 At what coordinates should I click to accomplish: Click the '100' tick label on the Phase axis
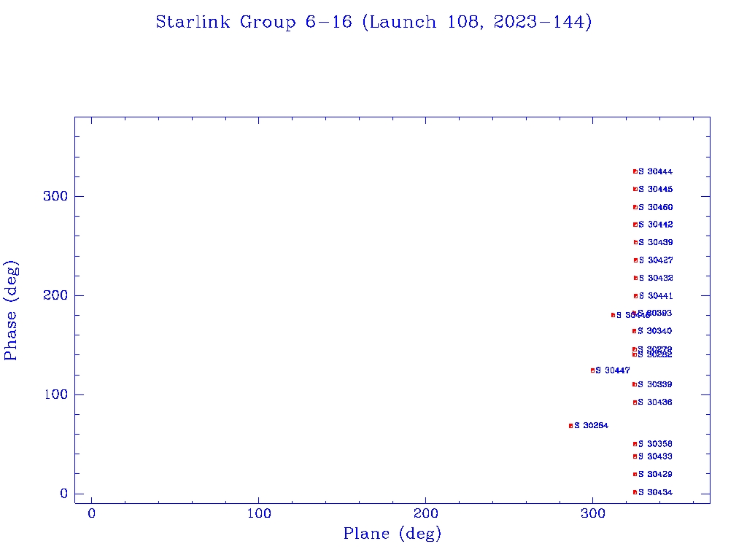[x=55, y=394]
